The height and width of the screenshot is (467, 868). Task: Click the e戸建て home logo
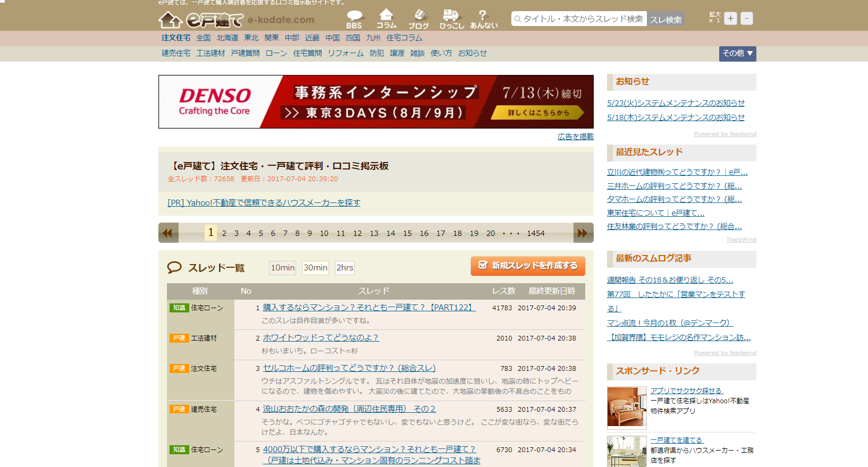pyautogui.click(x=201, y=20)
